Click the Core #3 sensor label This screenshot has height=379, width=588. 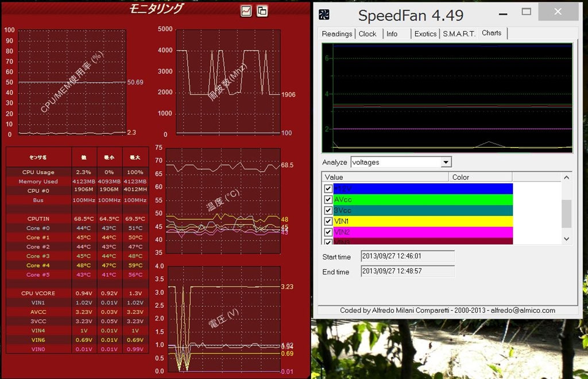tap(38, 256)
